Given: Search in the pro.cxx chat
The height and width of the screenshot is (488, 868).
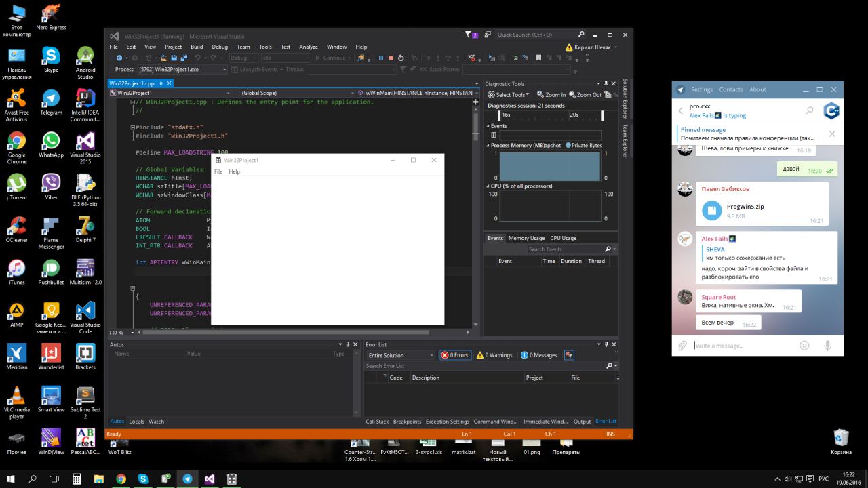Looking at the screenshot, I should pos(809,110).
